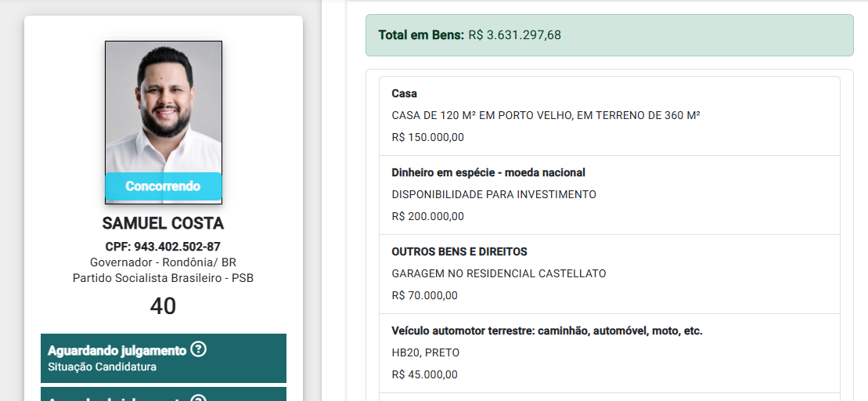Click the partially visible help icon at bottom
Viewport: 868px width, 401px height.
pos(198,398)
